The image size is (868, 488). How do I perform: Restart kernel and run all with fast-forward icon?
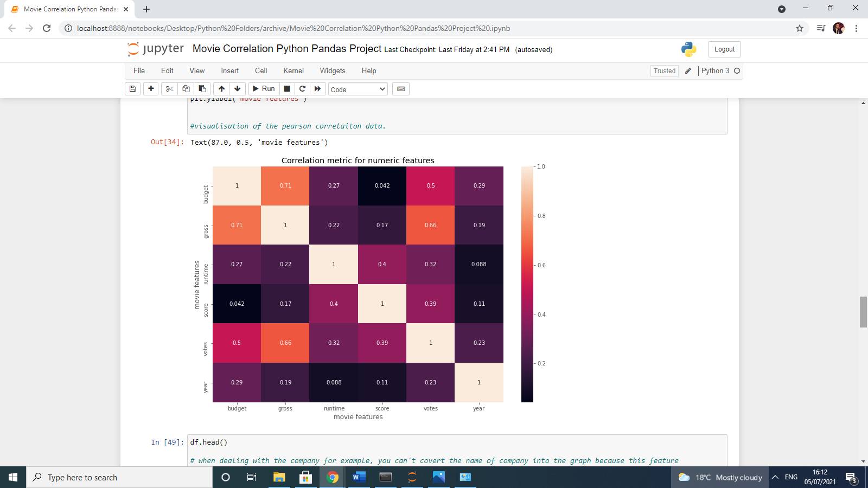(x=318, y=88)
